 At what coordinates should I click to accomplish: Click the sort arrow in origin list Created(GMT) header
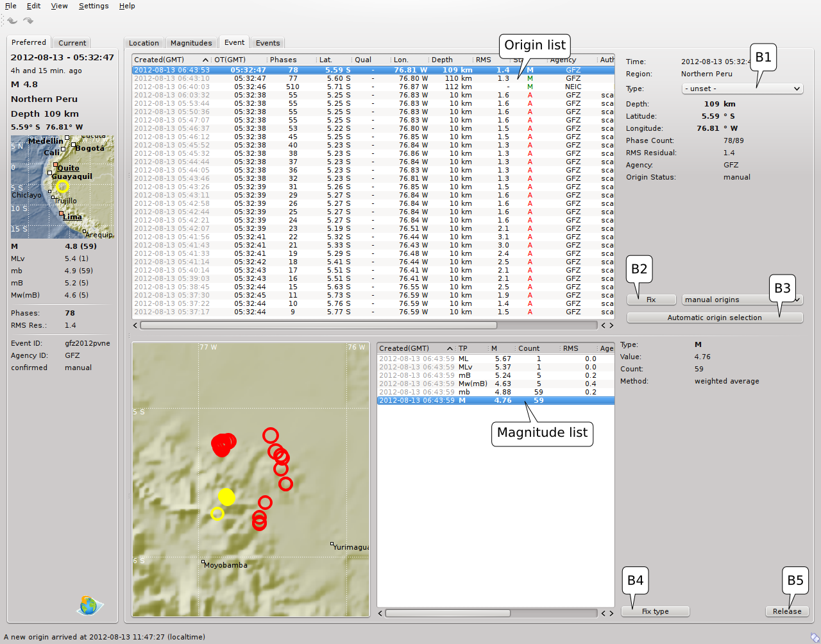[205, 60]
